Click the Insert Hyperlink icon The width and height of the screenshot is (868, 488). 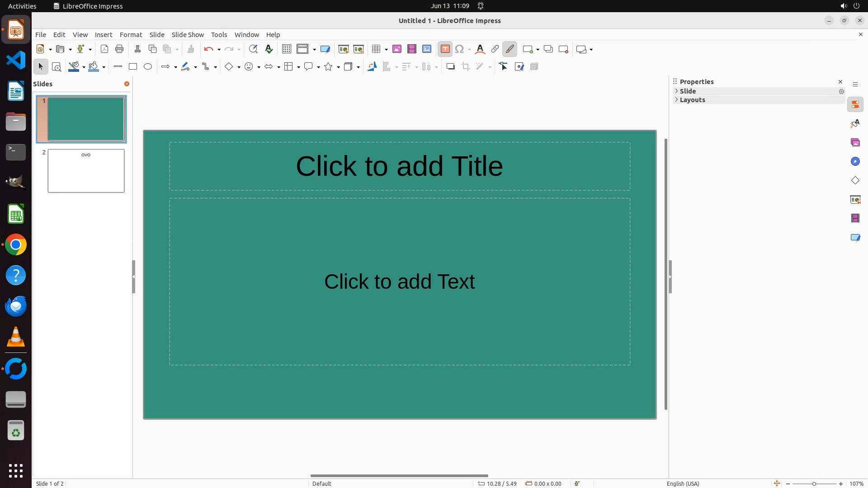[495, 49]
